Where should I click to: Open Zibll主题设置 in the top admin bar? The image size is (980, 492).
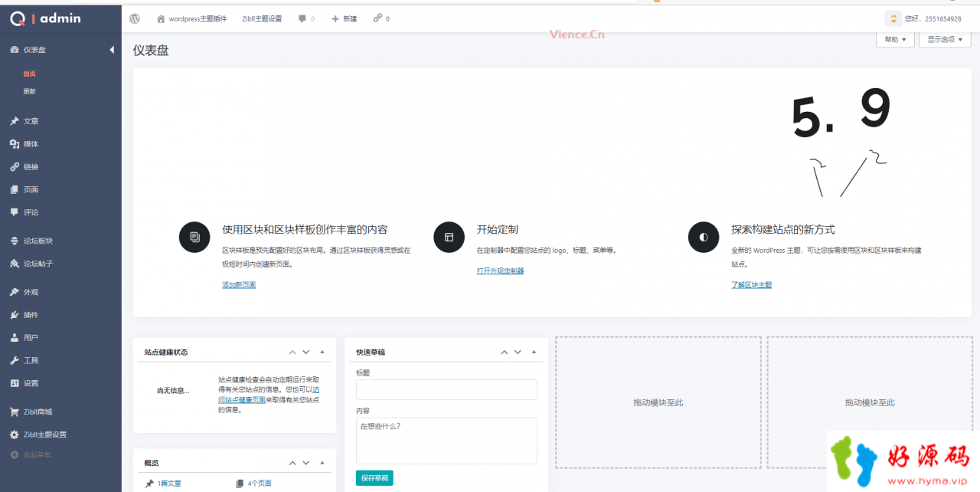coord(262,18)
